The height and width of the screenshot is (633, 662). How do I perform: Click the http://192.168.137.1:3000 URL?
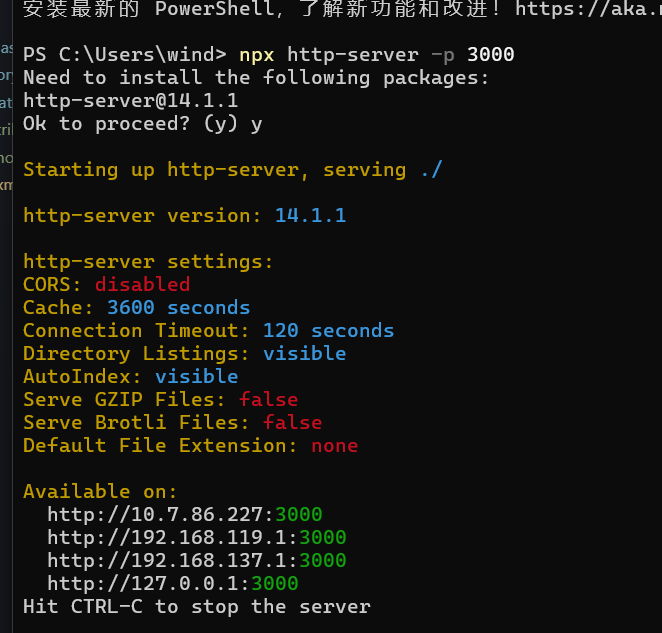(x=197, y=561)
